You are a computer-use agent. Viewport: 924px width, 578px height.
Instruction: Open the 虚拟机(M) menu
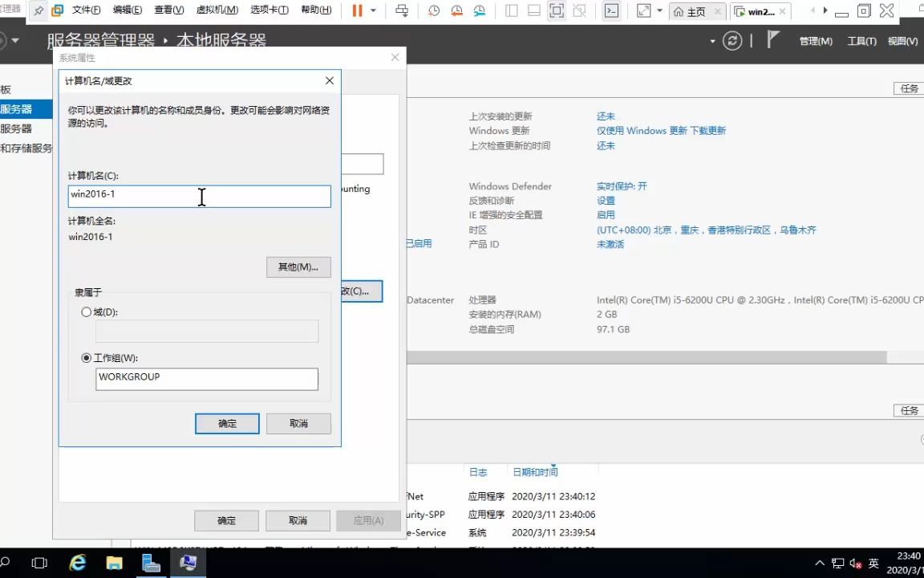(x=217, y=10)
